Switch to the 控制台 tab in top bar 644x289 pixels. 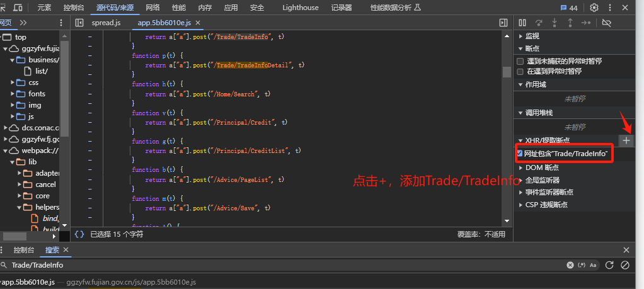(x=74, y=8)
